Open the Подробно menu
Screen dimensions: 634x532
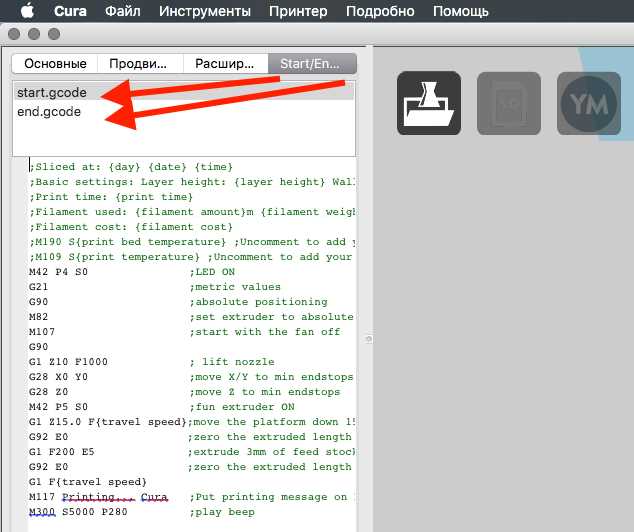coord(380,11)
